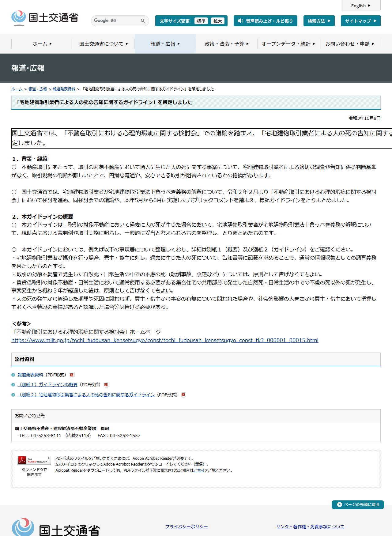Open PDF icon next to 報道発表資料
The width and height of the screenshot is (392, 536).
pyautogui.click(x=72, y=375)
